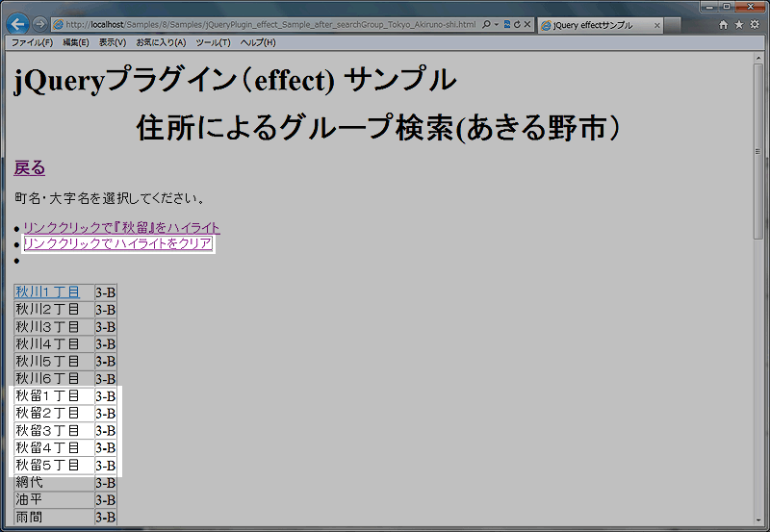Click the ハイライトをクリア link
This screenshot has width=770, height=532.
click(118, 243)
